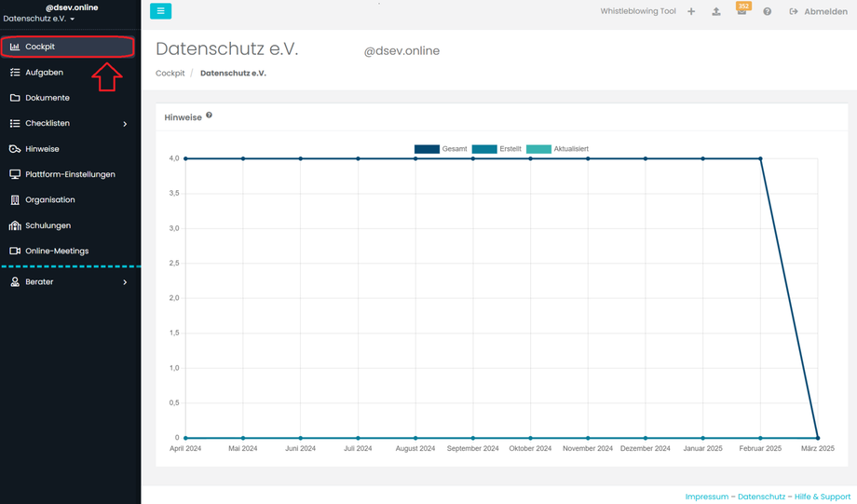Toggle the Erstellt series in the chart legend

(x=497, y=149)
